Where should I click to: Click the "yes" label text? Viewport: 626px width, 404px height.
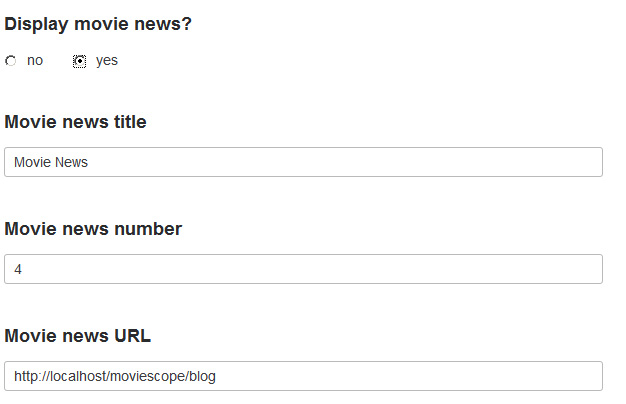[106, 61]
